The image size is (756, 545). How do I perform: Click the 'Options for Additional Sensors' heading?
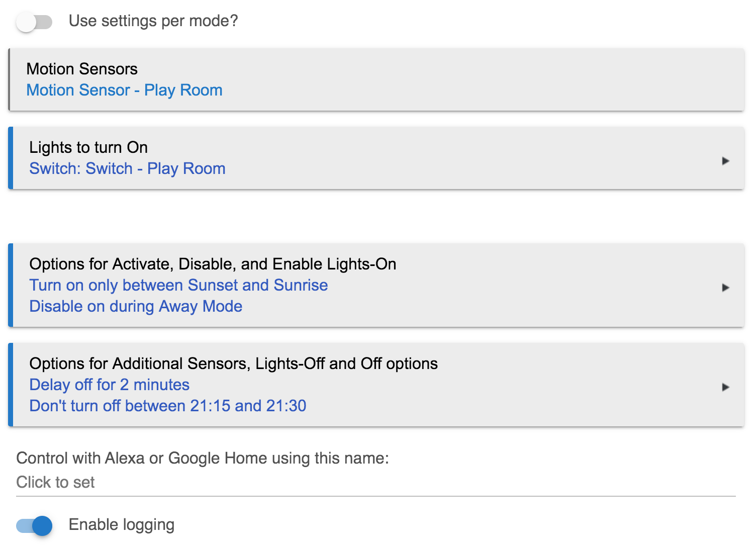tap(233, 364)
